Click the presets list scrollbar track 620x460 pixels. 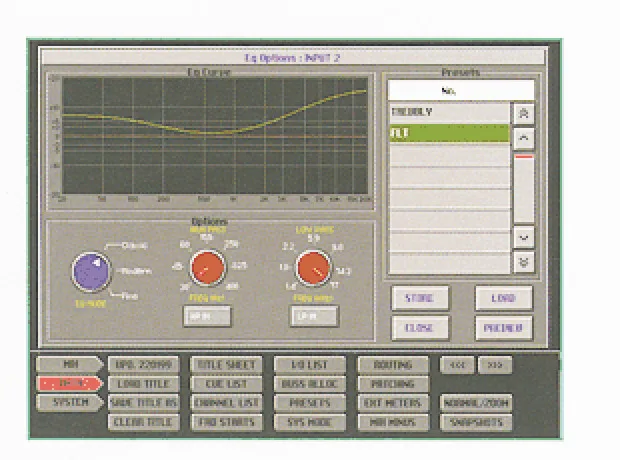click(524, 189)
